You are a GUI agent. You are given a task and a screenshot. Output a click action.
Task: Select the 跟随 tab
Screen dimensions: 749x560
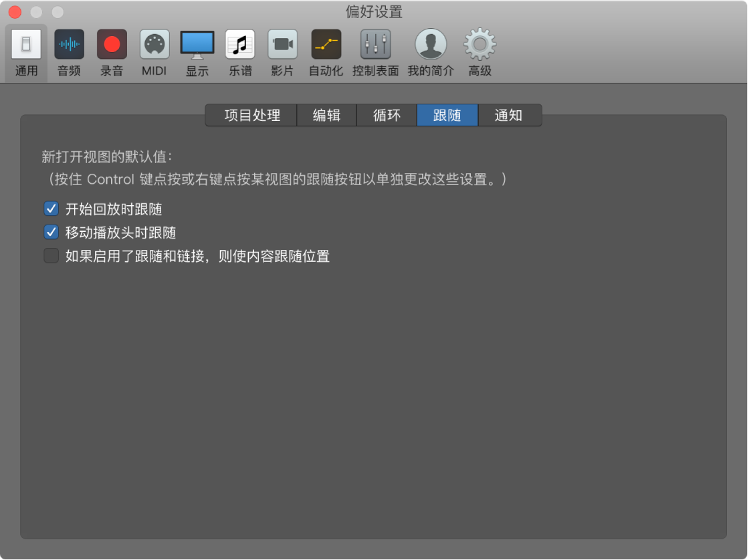click(447, 115)
